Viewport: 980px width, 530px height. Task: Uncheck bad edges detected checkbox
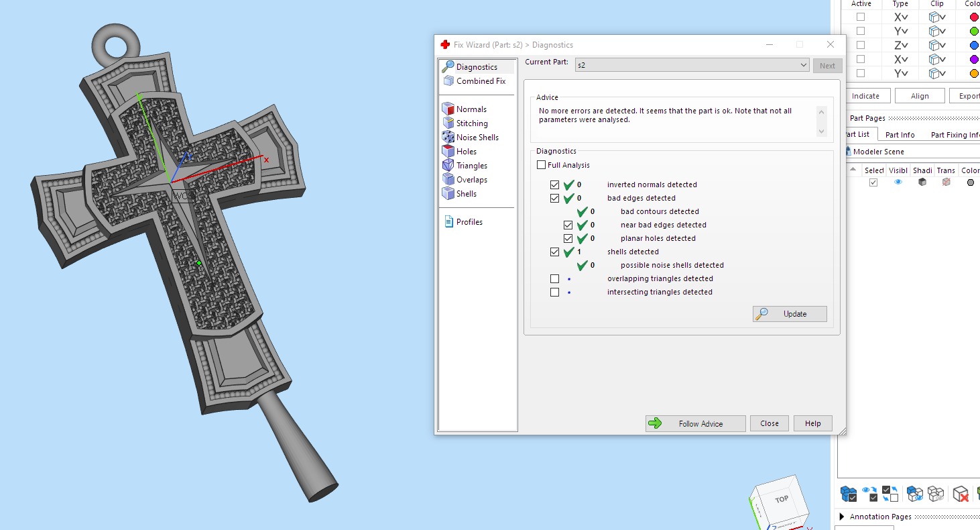click(554, 198)
